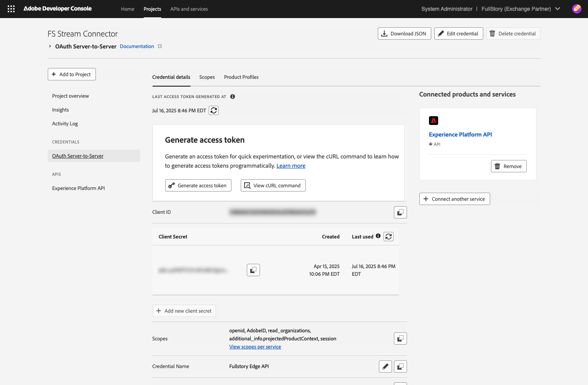The height and width of the screenshot is (385, 588).
Task: Click the Delete credential button
Action: (513, 33)
